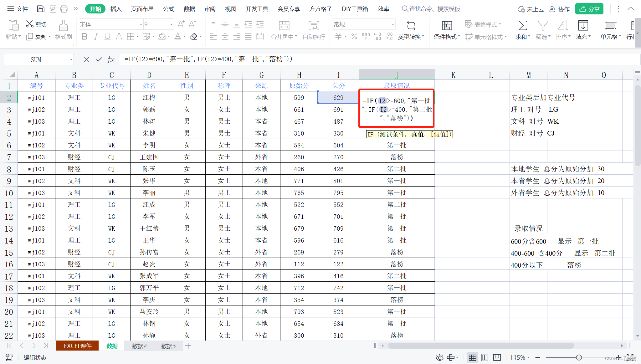Click the 协作 collaborate button
The width and height of the screenshot is (641, 364).
pos(560,9)
